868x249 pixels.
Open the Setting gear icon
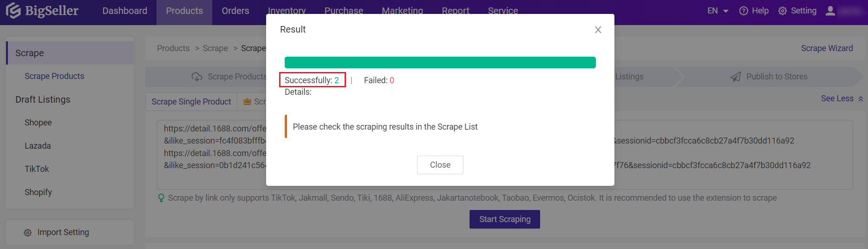(x=783, y=11)
